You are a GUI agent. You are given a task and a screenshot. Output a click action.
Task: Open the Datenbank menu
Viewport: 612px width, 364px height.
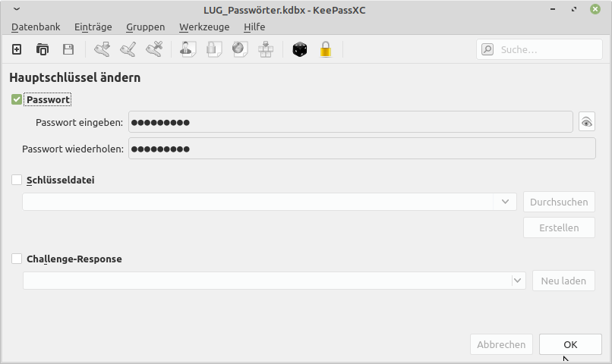pos(36,27)
